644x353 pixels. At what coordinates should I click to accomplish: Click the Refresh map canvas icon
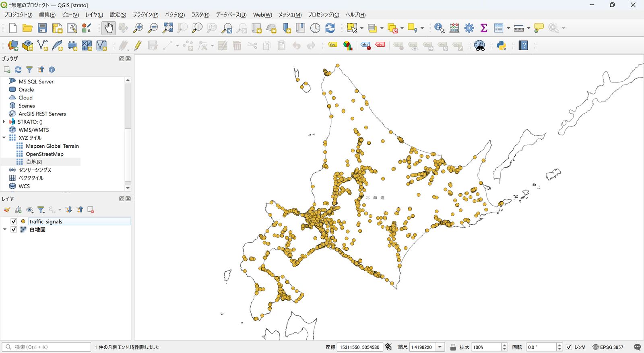pyautogui.click(x=330, y=28)
